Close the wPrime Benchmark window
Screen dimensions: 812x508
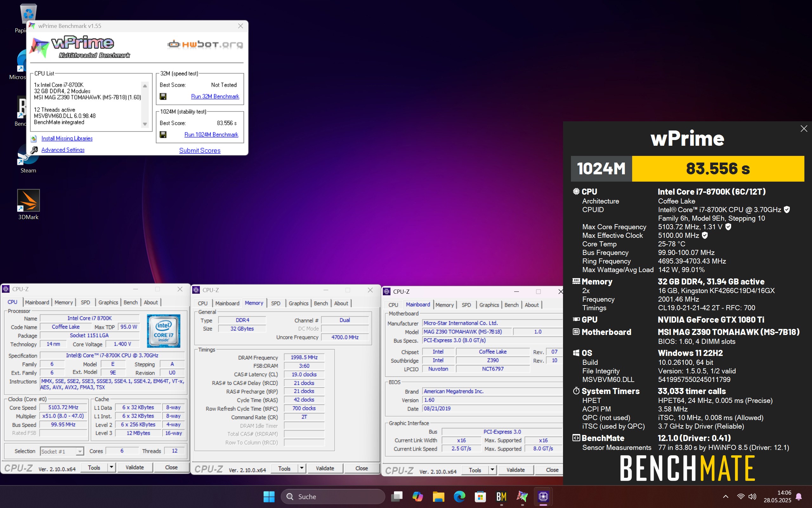(x=240, y=26)
